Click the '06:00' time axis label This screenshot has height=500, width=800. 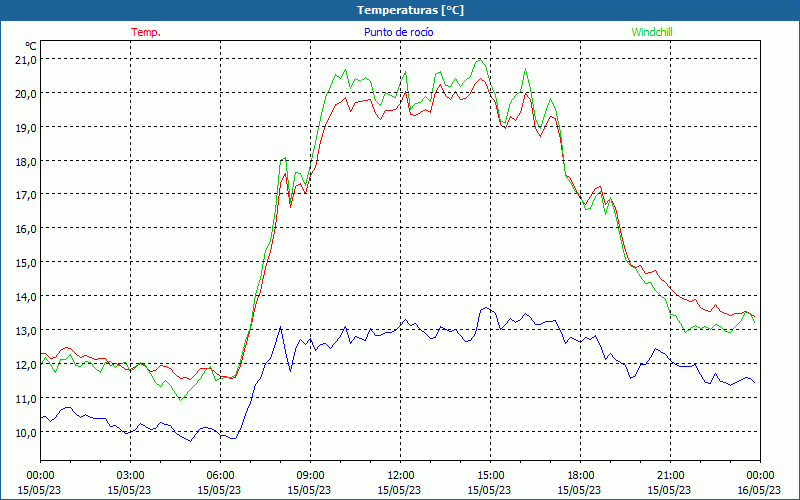(x=220, y=475)
